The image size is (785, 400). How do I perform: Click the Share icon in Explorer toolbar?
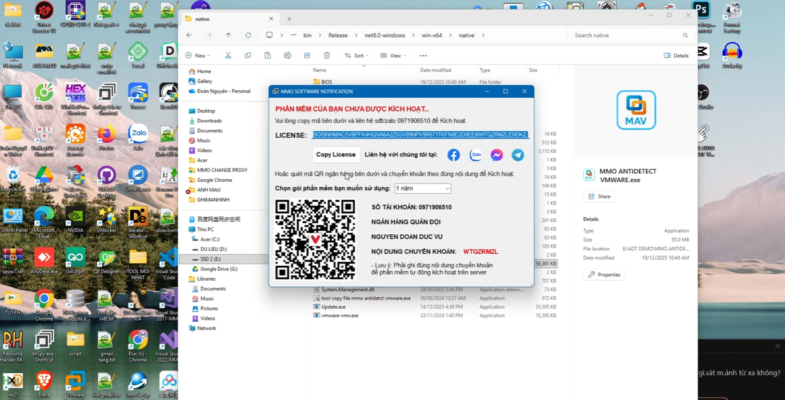point(307,56)
